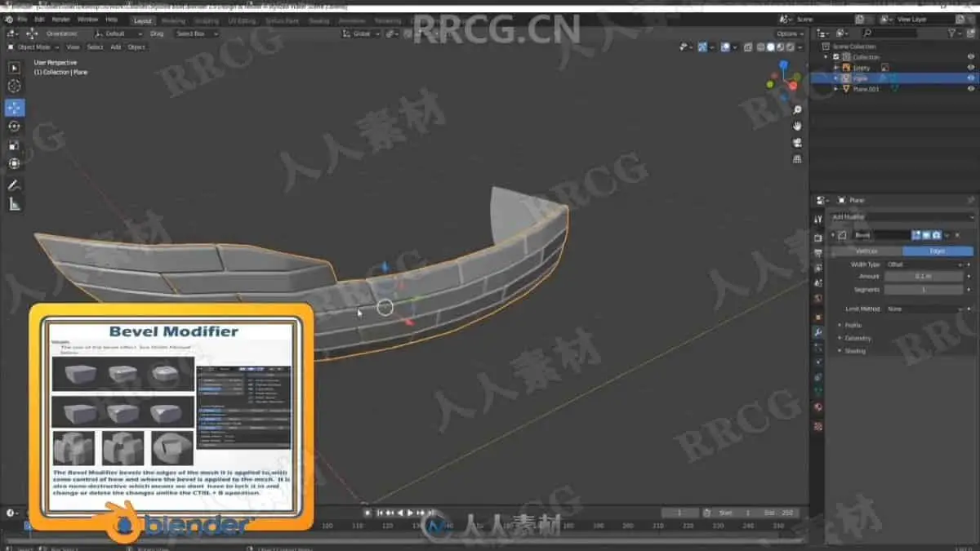Toggle Bevel modifier render display
The width and height of the screenshot is (980, 551).
tap(937, 234)
